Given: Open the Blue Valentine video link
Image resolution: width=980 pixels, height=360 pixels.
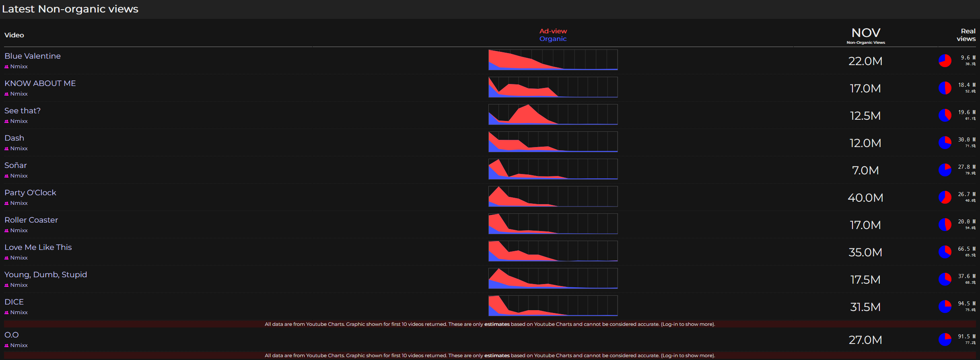Looking at the screenshot, I should click(x=33, y=56).
